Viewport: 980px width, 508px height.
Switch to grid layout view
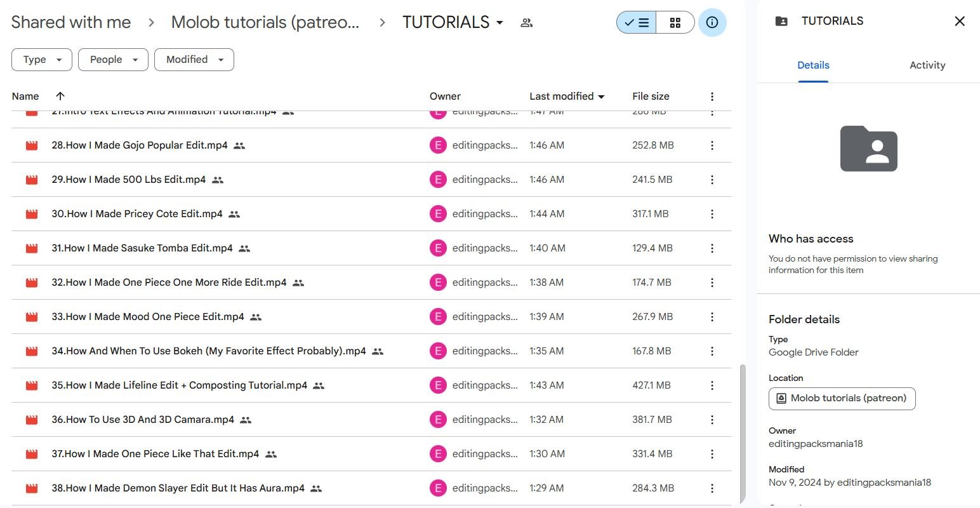tap(675, 23)
